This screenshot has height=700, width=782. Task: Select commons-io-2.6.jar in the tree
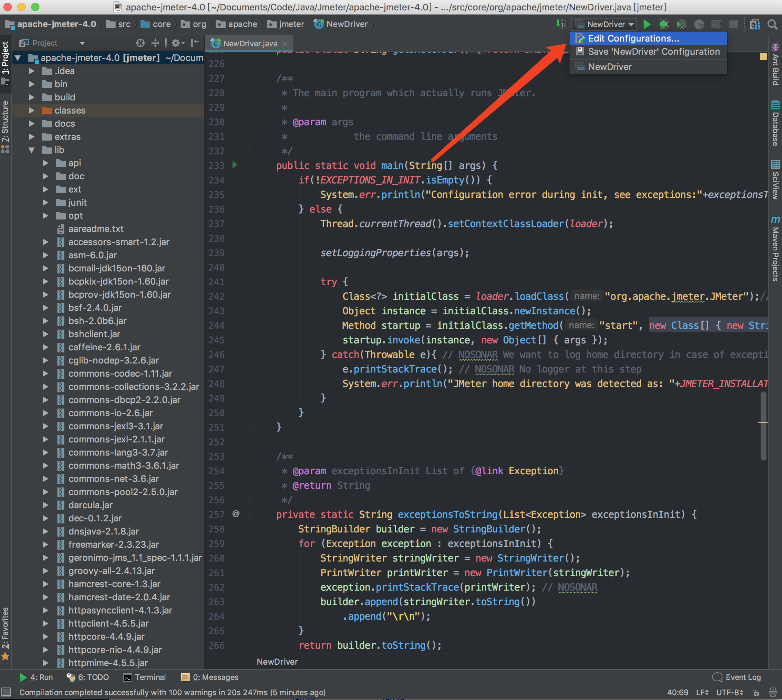[110, 413]
